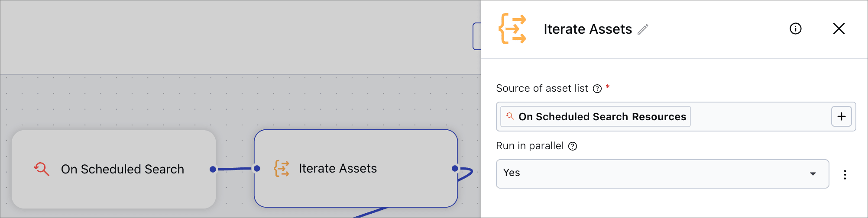Click the red search icon on the canvas node

point(42,169)
